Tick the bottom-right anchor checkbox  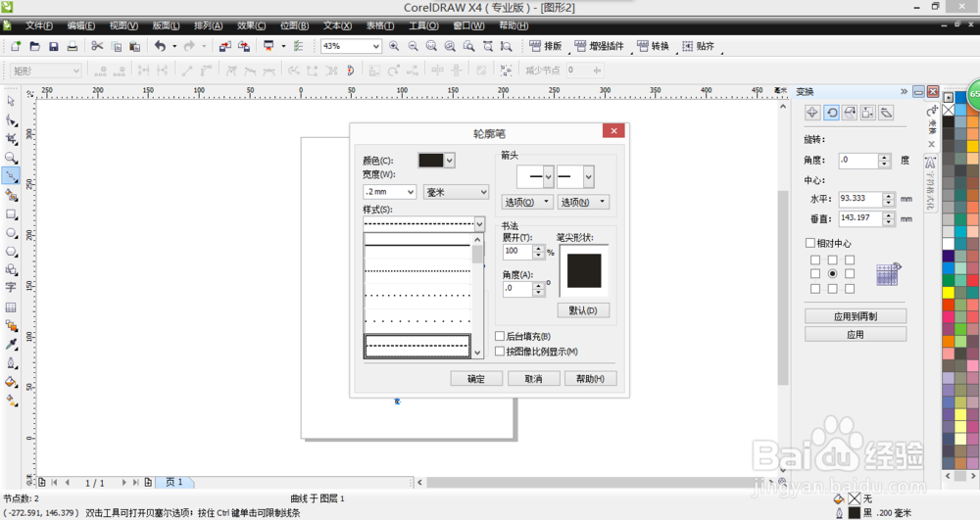pos(850,289)
